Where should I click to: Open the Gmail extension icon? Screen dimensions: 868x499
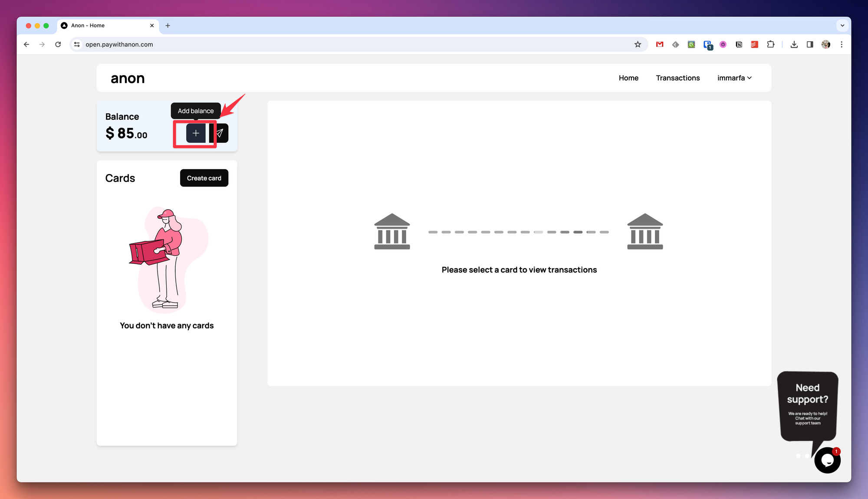coord(660,44)
